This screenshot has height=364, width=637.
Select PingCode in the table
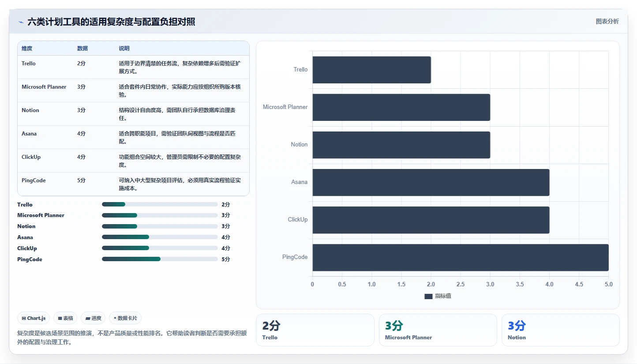pyautogui.click(x=34, y=180)
